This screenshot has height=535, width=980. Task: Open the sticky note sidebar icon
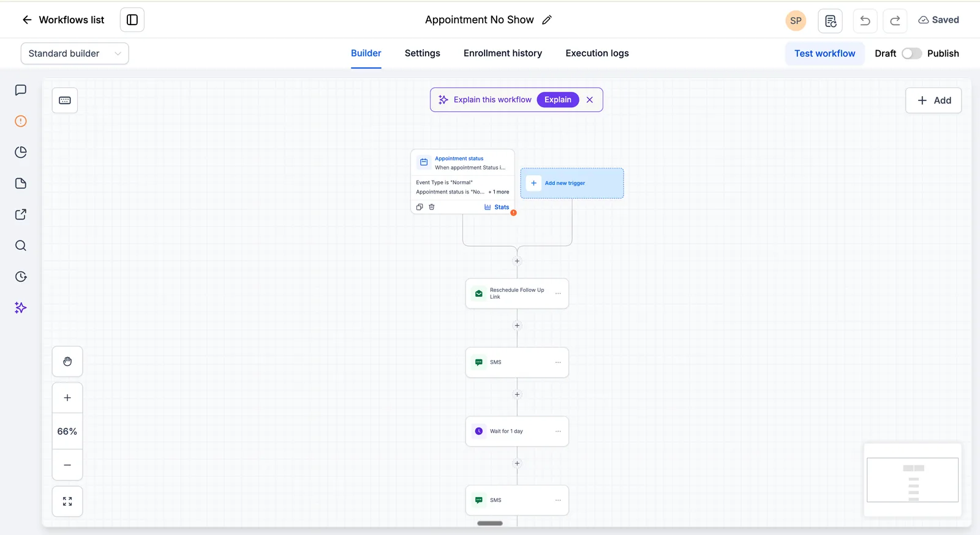coord(21,183)
